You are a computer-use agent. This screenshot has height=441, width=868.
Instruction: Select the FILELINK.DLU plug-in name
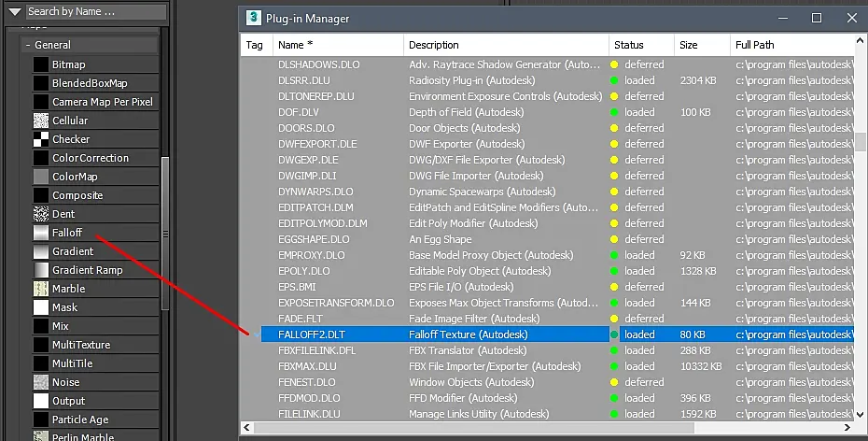point(309,414)
